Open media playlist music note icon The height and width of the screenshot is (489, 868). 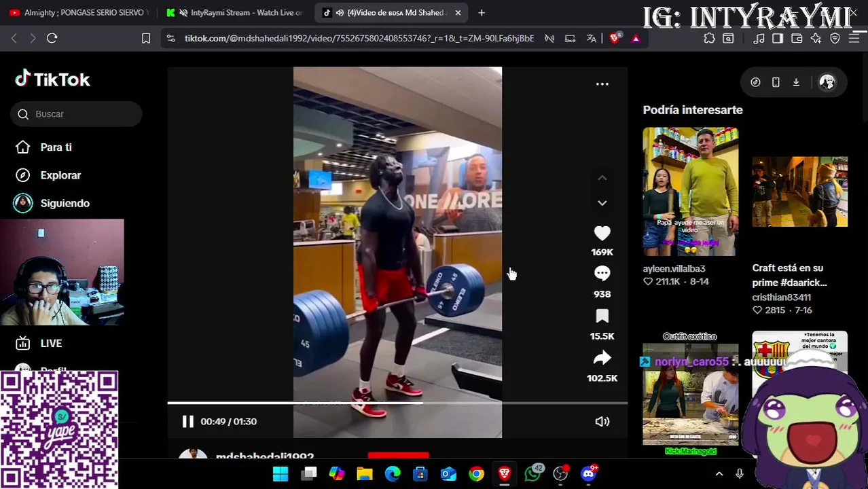click(x=759, y=39)
